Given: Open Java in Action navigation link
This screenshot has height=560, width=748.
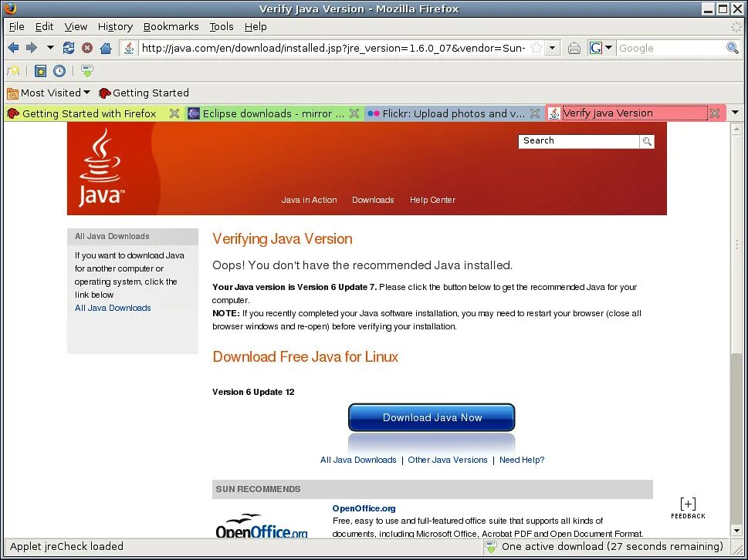Looking at the screenshot, I should tap(309, 201).
